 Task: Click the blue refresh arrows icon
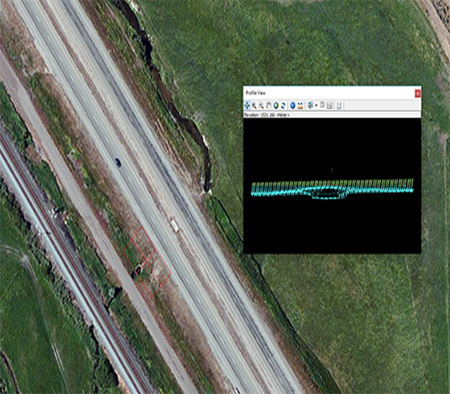click(x=283, y=105)
